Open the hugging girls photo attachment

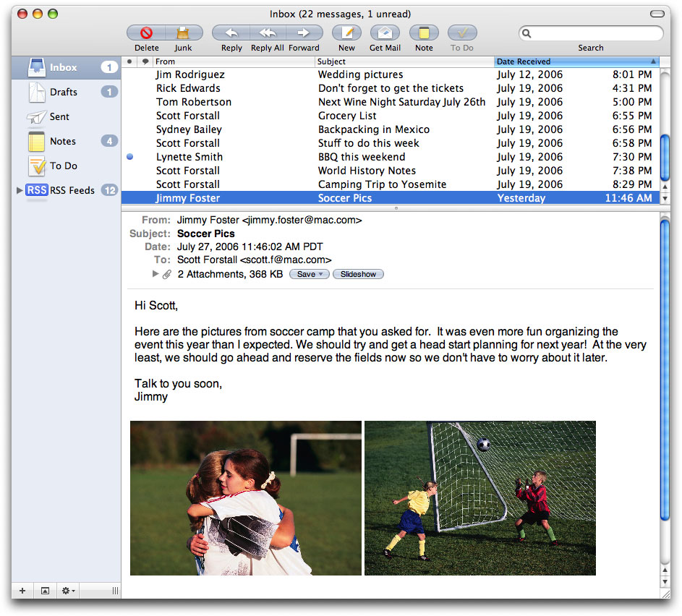(246, 497)
